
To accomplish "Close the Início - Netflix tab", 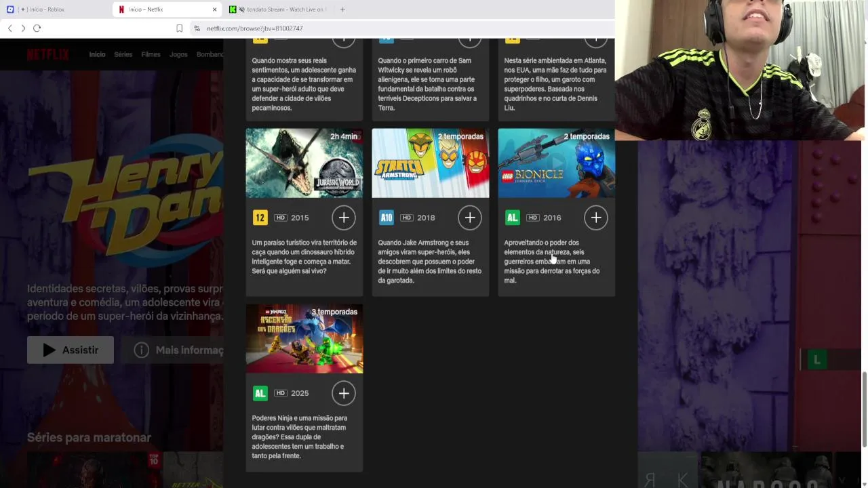I will [215, 9].
